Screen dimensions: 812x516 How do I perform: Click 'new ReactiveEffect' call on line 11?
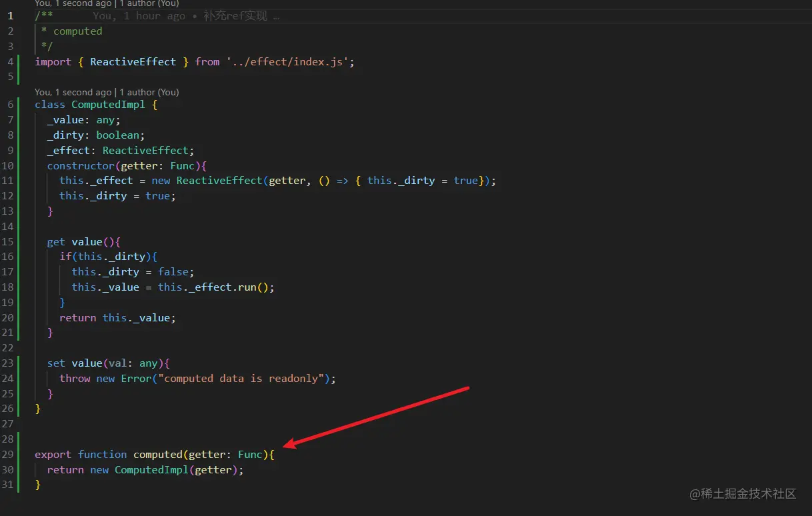[x=207, y=181]
